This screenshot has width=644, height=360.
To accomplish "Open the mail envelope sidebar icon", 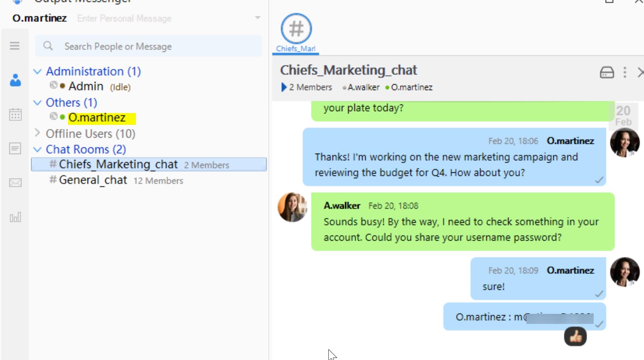I will pos(15,183).
